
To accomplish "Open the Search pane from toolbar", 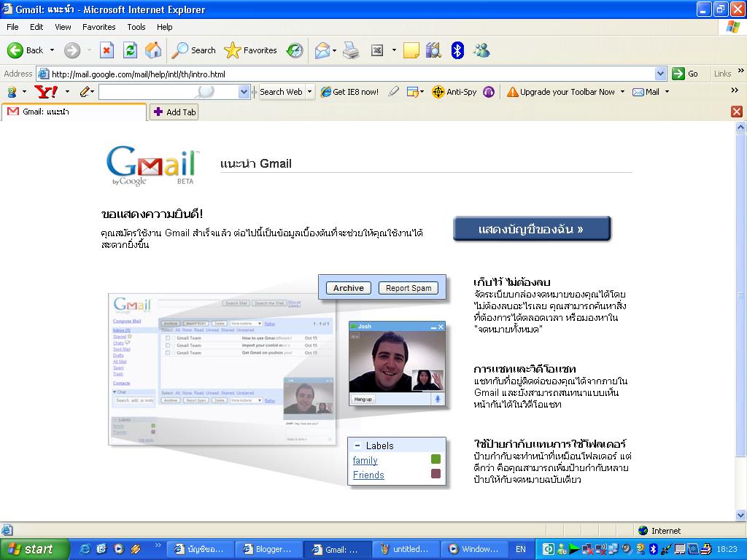I will click(193, 50).
